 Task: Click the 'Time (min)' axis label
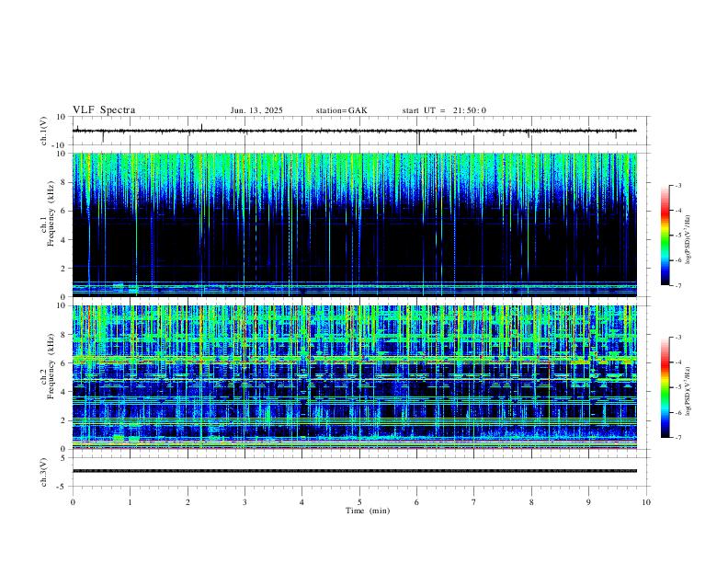(x=368, y=511)
